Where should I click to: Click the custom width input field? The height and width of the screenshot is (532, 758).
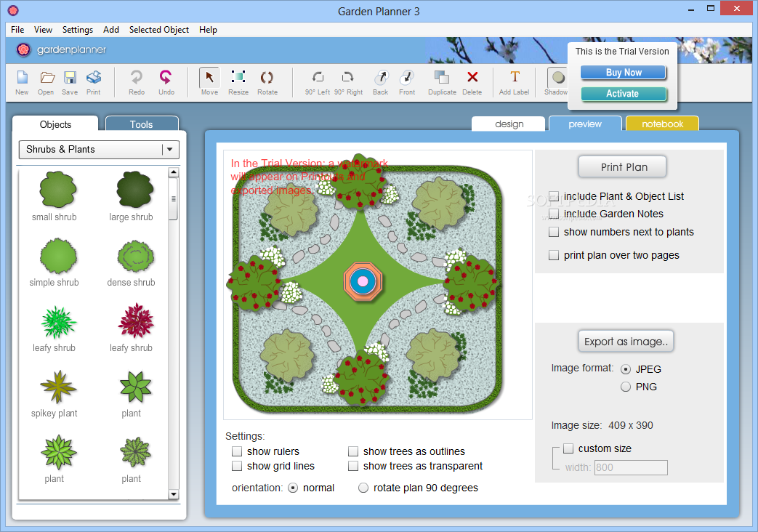click(631, 467)
